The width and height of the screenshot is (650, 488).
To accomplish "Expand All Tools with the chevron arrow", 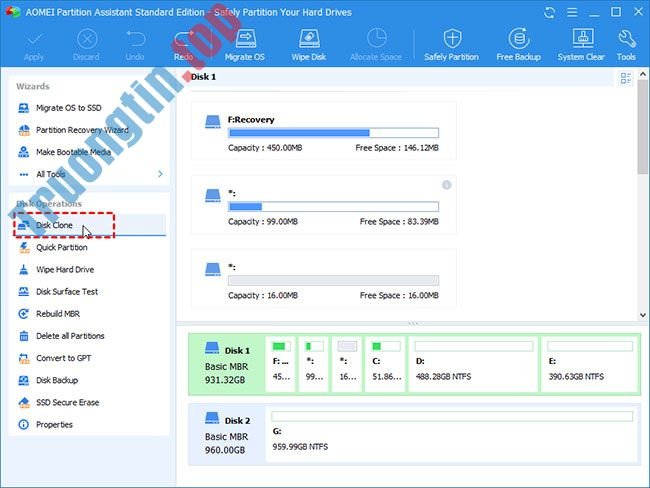I will coord(160,174).
